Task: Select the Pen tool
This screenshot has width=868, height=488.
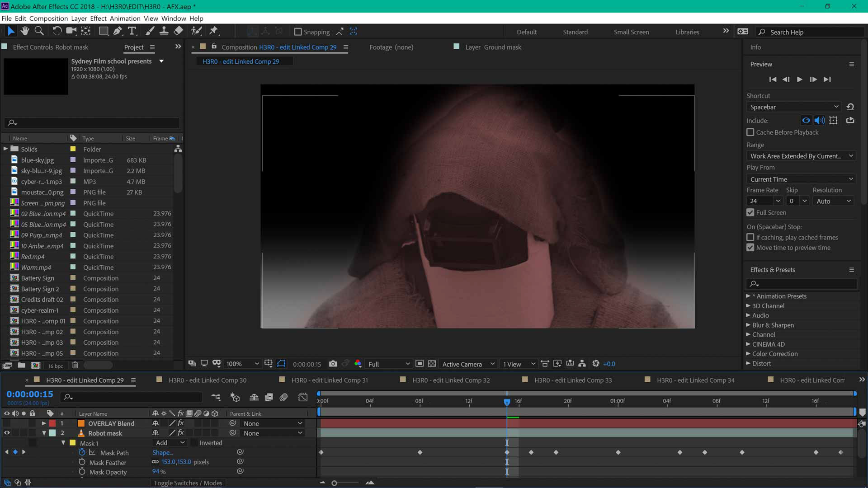Action: coord(118,31)
